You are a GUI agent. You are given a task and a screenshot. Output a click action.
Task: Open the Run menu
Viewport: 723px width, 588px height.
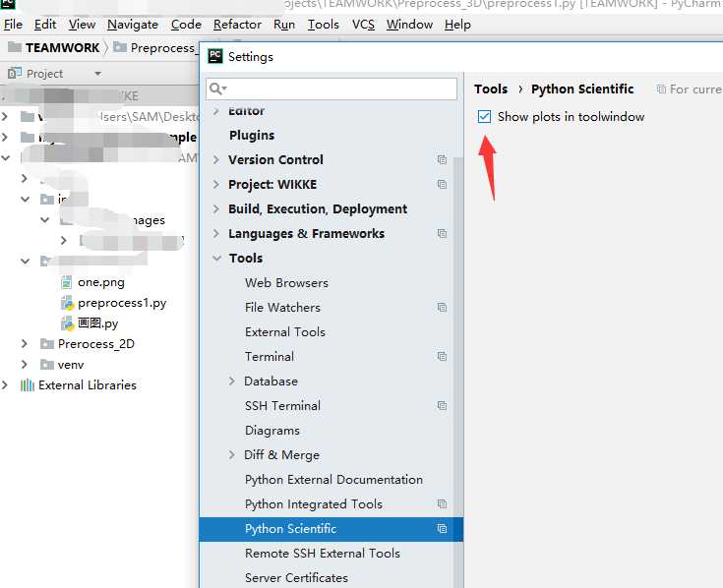[284, 25]
